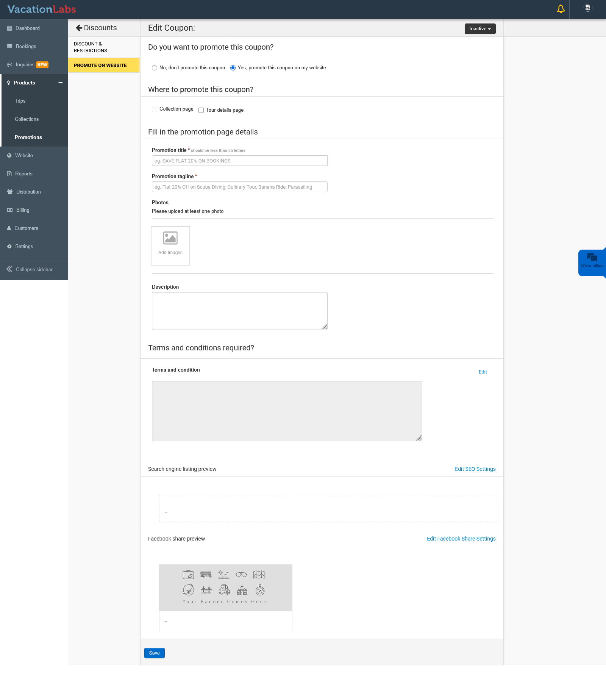Image resolution: width=606 pixels, height=700 pixels.
Task: Open the user profile icon in header
Action: pos(588,8)
